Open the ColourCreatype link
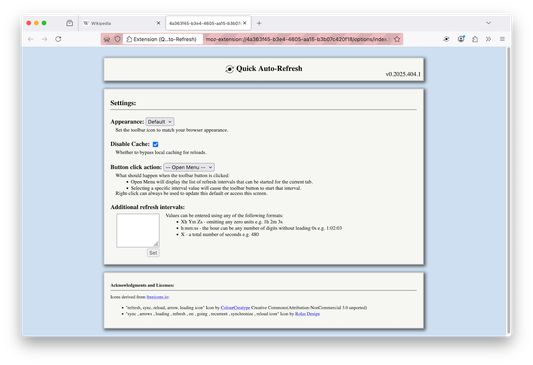 235,308
